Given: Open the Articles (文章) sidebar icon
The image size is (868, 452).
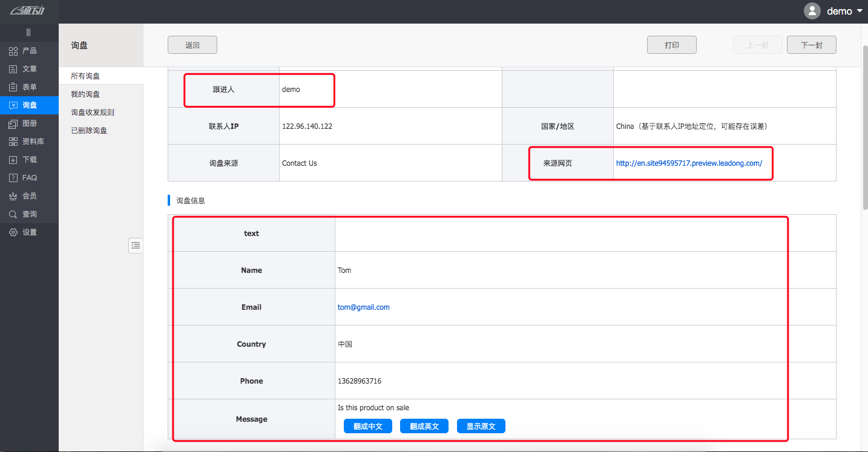Looking at the screenshot, I should pos(13,69).
